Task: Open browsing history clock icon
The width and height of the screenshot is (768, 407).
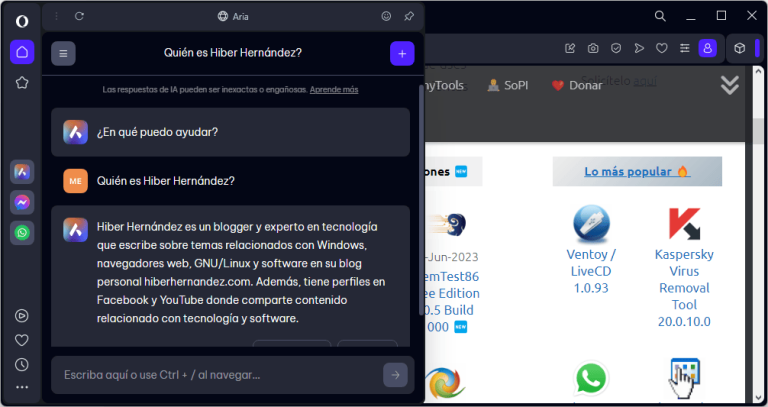Action: coord(21,365)
